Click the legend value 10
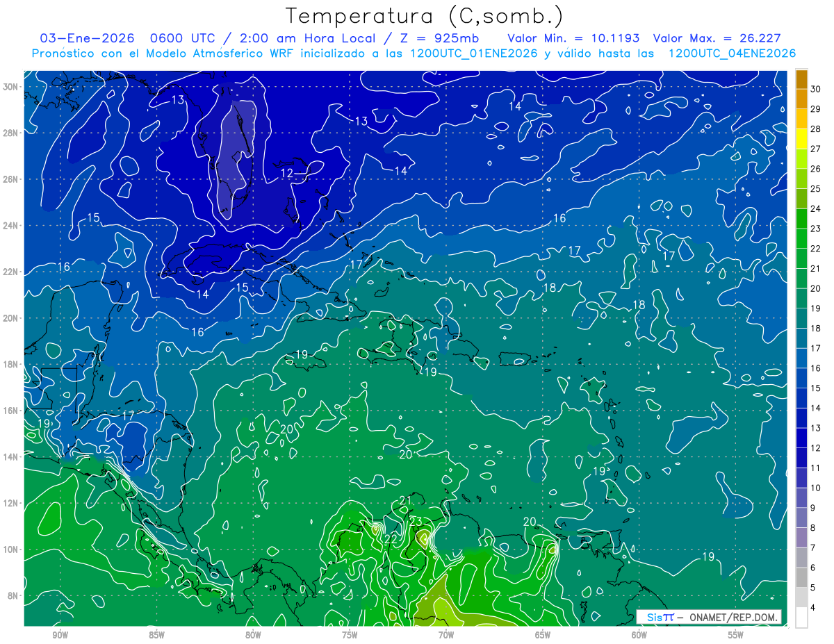 815,488
